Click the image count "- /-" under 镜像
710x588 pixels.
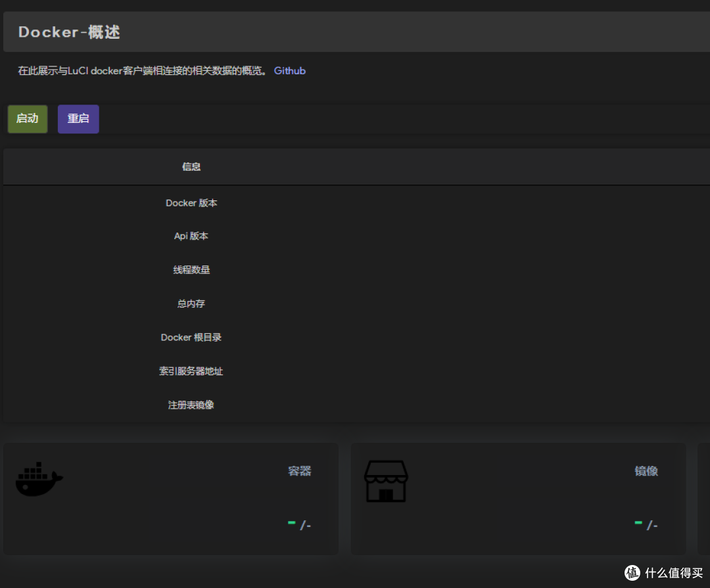[646, 525]
